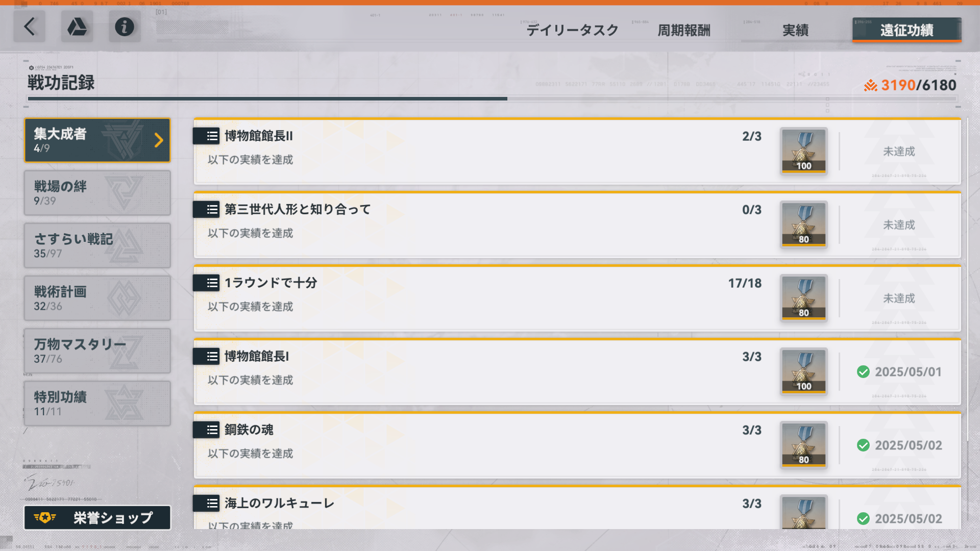980x551 pixels.
Task: Open the 栄誉ショップ button
Action: point(97,518)
